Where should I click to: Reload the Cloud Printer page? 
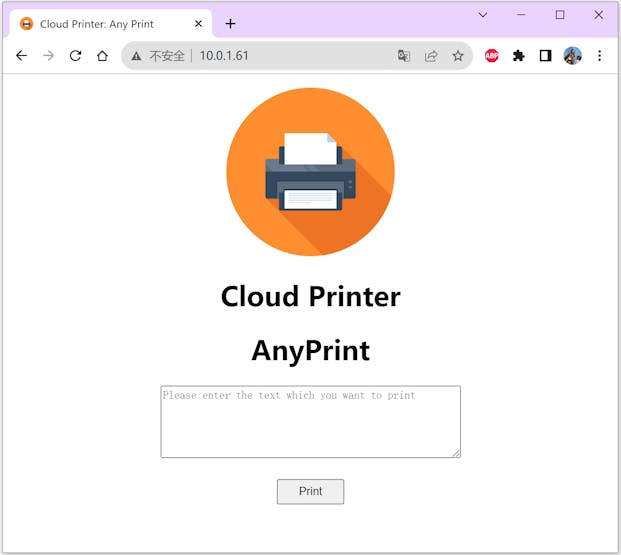75,55
